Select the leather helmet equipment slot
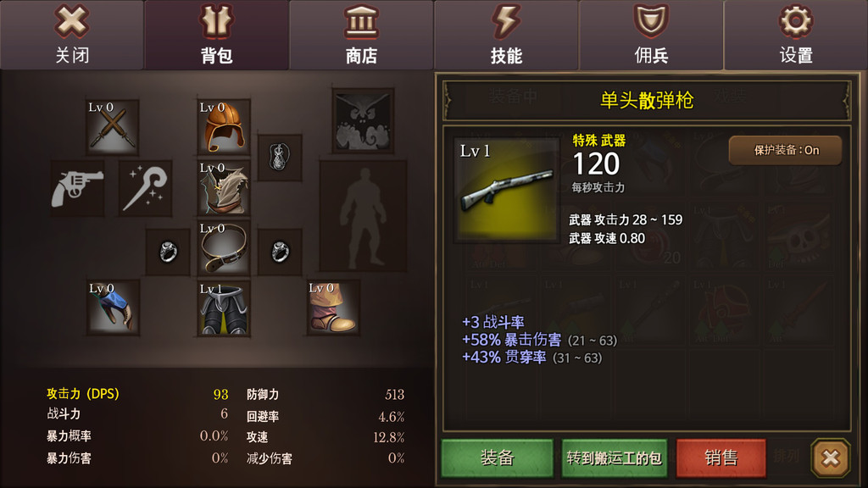The height and width of the screenshot is (488, 868). tap(224, 127)
